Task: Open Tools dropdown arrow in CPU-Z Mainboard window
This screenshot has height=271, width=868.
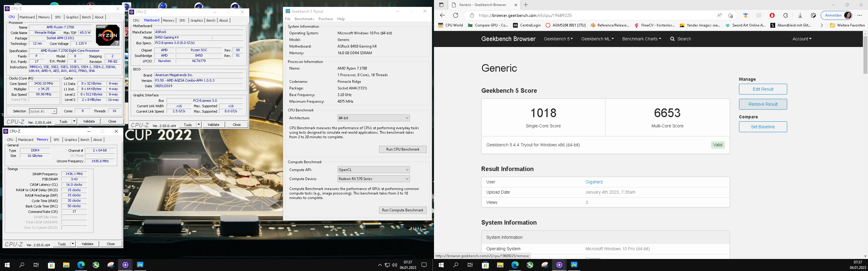Action: click(x=199, y=125)
